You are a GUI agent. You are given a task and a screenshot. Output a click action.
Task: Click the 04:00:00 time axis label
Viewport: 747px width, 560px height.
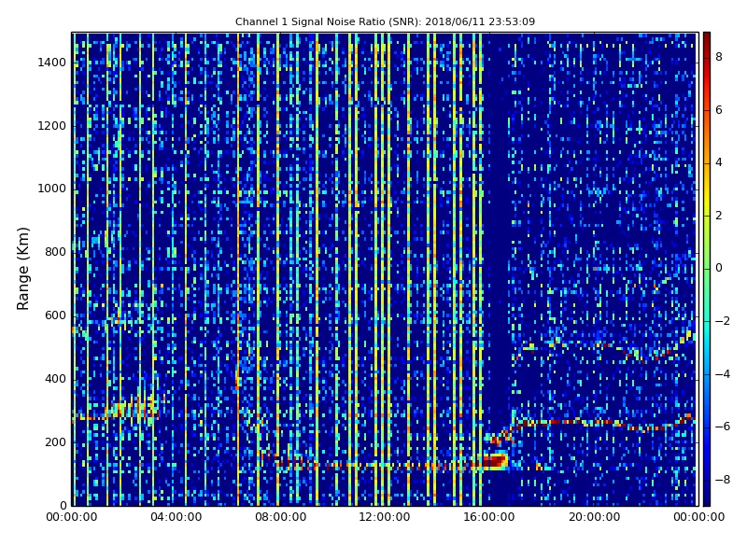click(176, 517)
